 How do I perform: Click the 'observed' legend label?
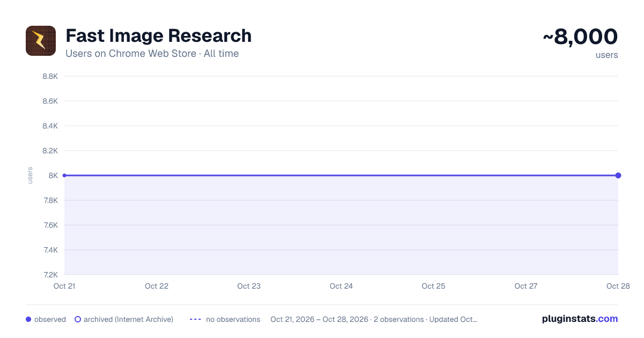50,319
